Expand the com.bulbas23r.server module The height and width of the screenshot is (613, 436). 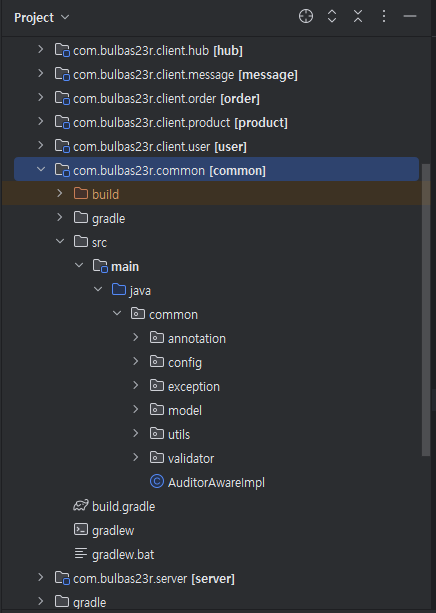click(x=41, y=577)
